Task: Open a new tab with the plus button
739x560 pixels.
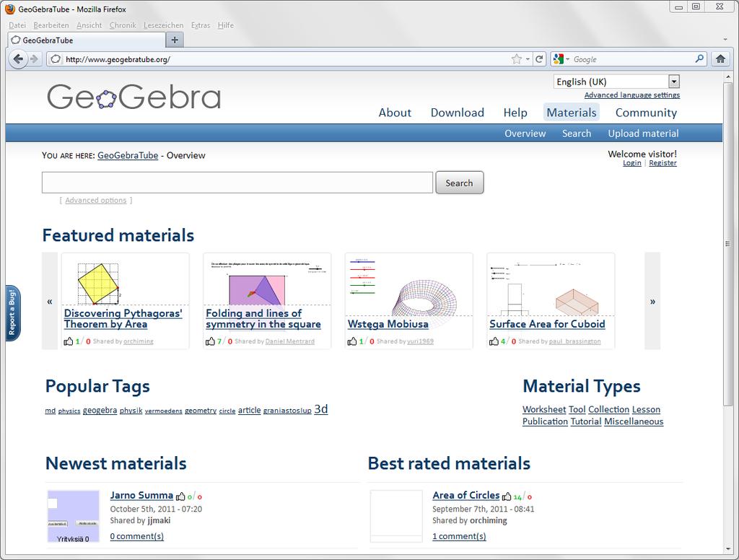Action: coord(175,40)
